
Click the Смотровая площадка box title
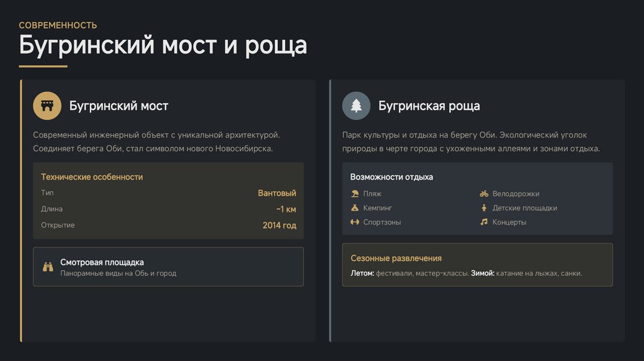click(102, 262)
